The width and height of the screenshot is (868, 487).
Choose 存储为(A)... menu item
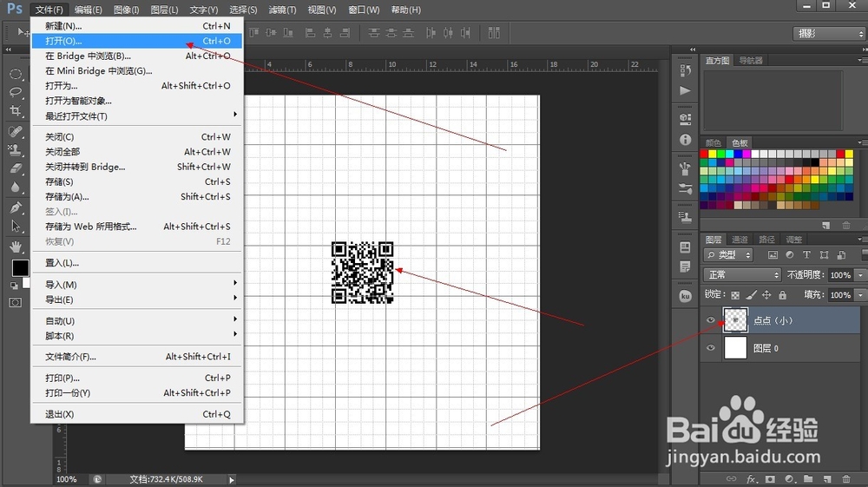point(137,196)
